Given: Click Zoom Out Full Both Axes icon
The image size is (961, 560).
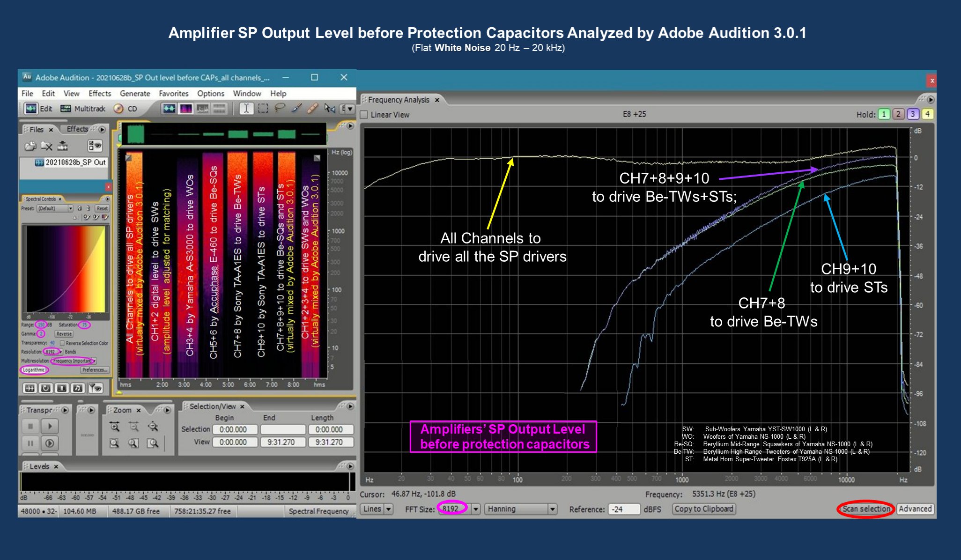Looking at the screenshot, I should [153, 427].
